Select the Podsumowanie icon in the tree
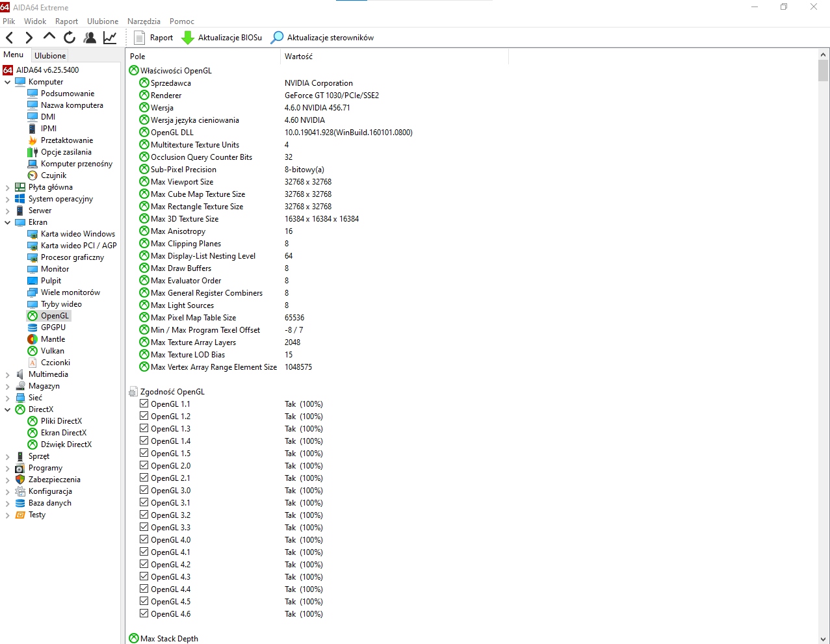The image size is (830, 644). pos(32,94)
